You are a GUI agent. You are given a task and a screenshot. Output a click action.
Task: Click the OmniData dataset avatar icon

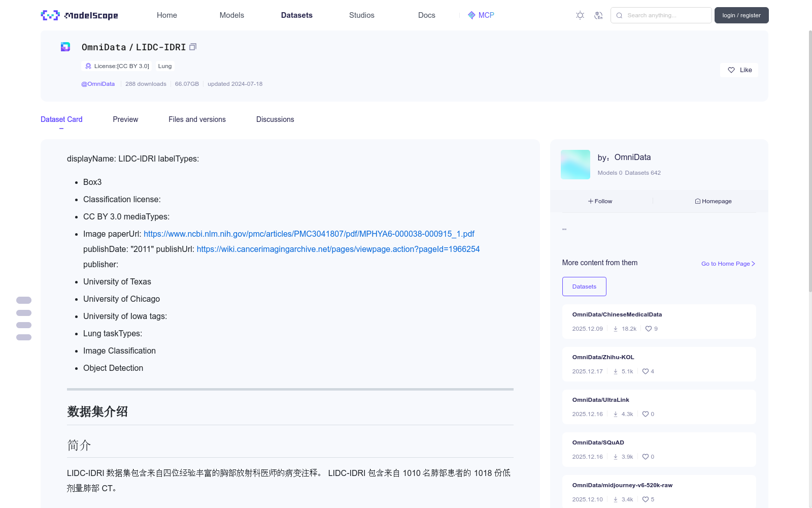65,47
